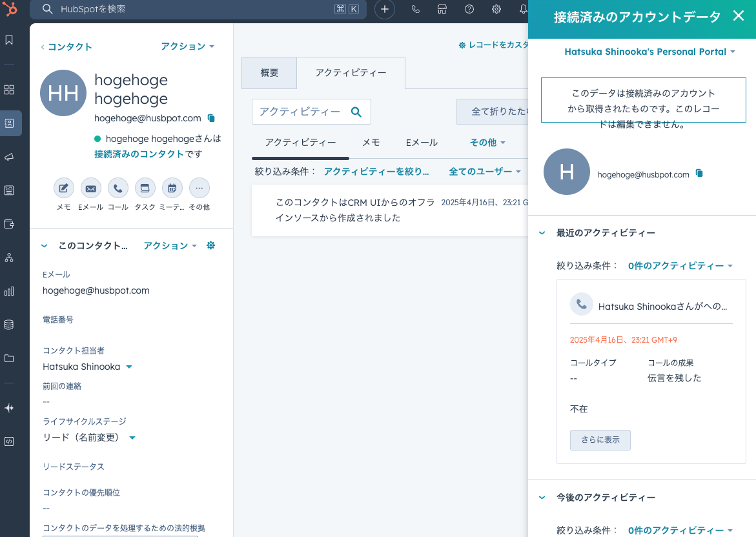The width and height of the screenshot is (756, 537).
Task: Click the HH contact avatar
Action: [63, 93]
